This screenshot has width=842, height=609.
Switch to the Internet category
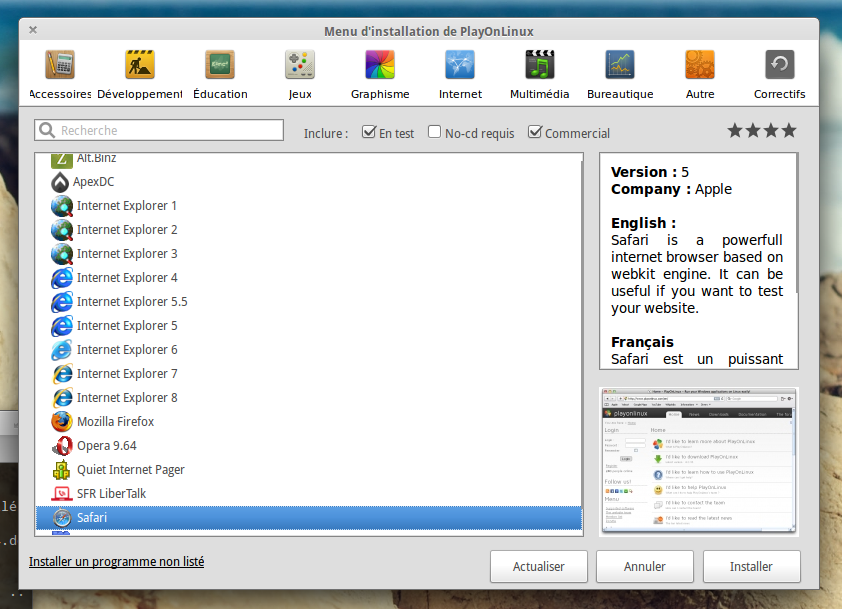[x=460, y=75]
